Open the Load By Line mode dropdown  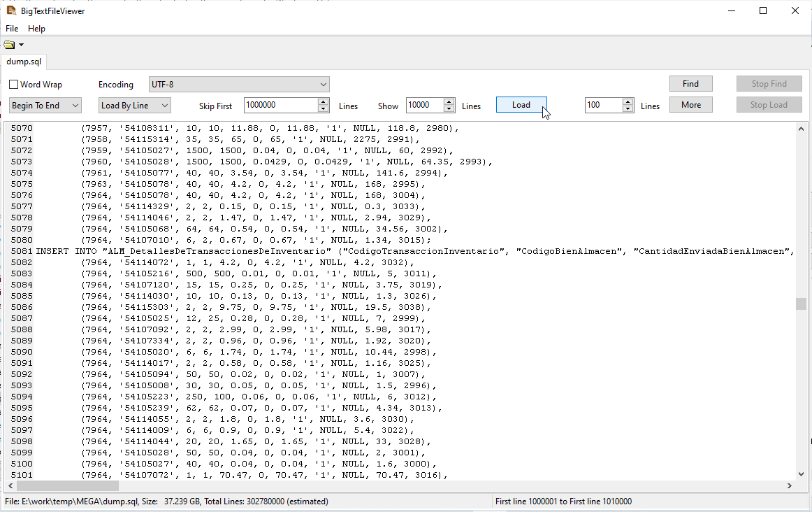165,106
